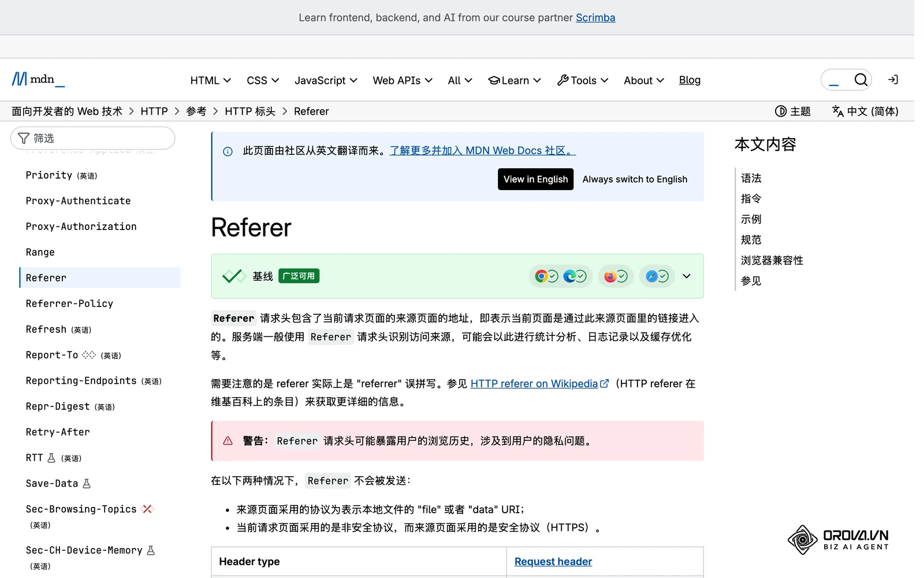924x578 pixels.
Task: Open language switcher 中文 (简体)
Action: click(865, 111)
